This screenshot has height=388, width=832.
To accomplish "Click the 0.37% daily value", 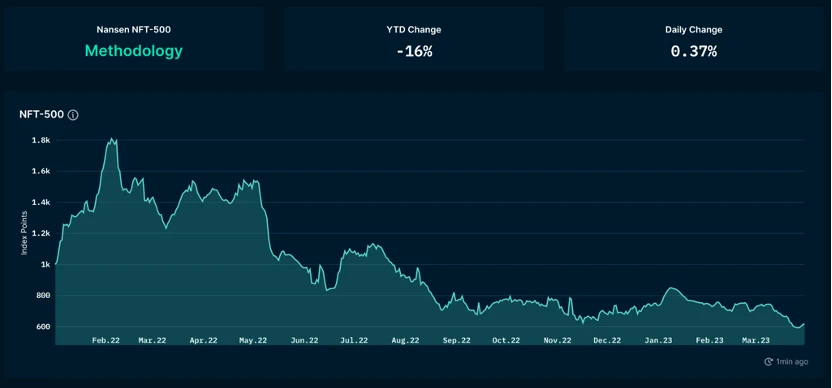I will 694,51.
